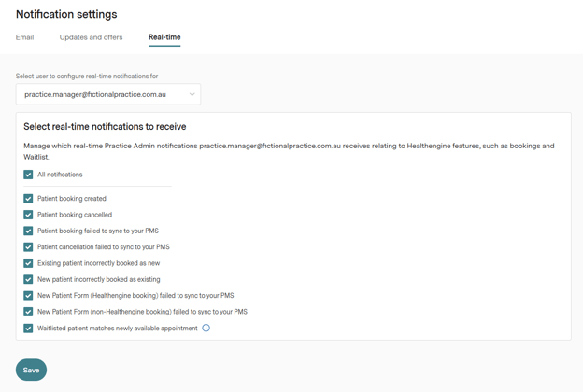Toggle Patient booking created checkbox

28,199
